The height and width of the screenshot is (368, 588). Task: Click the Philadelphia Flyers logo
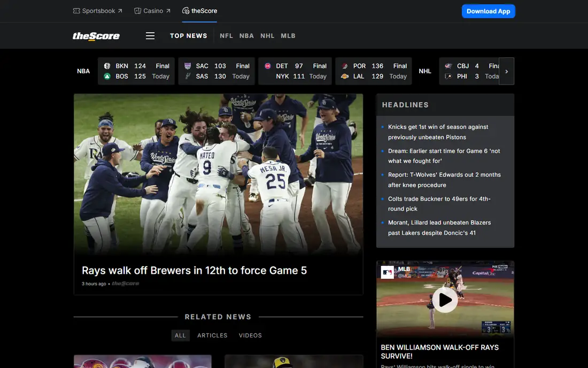(448, 76)
